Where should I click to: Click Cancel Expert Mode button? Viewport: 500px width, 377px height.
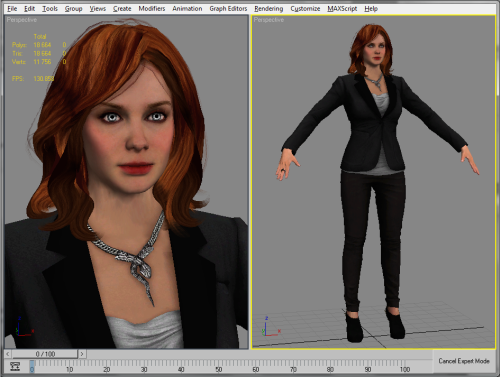[464, 361]
